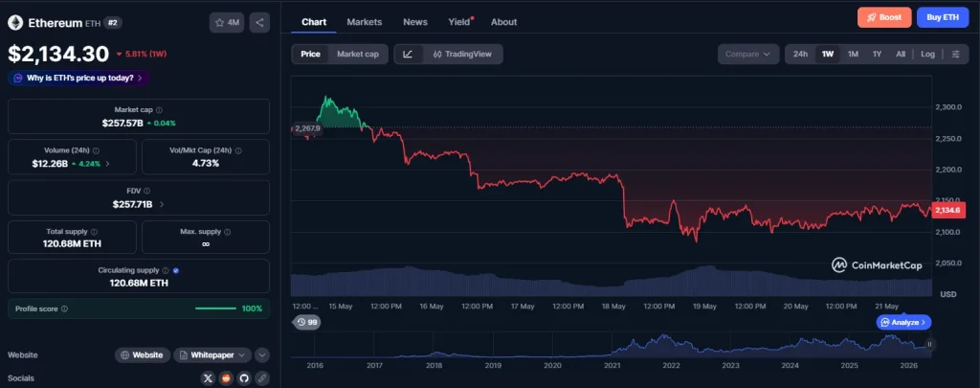Expand Volume (24h) details chevron
The height and width of the screenshot is (388, 980).
(x=107, y=163)
